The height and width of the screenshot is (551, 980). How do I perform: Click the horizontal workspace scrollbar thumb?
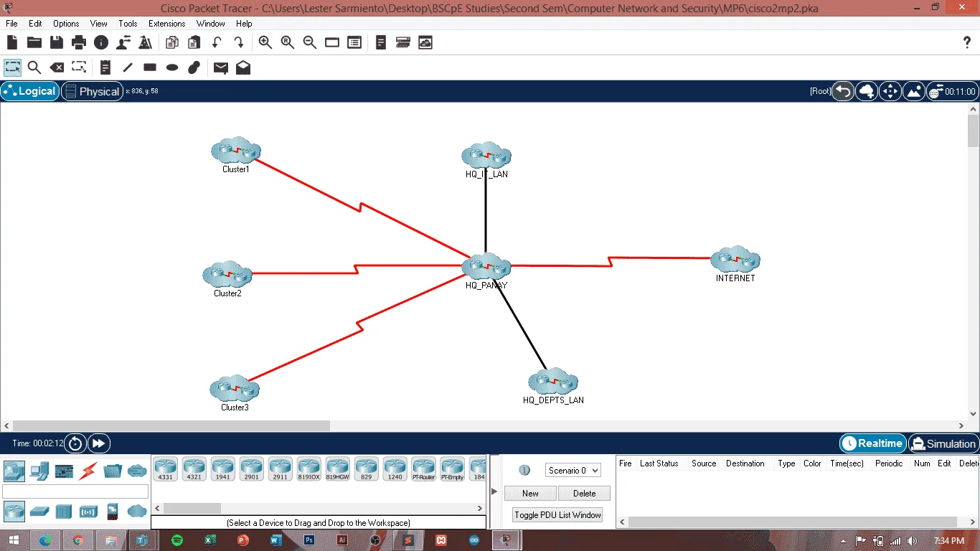pyautogui.click(x=171, y=425)
